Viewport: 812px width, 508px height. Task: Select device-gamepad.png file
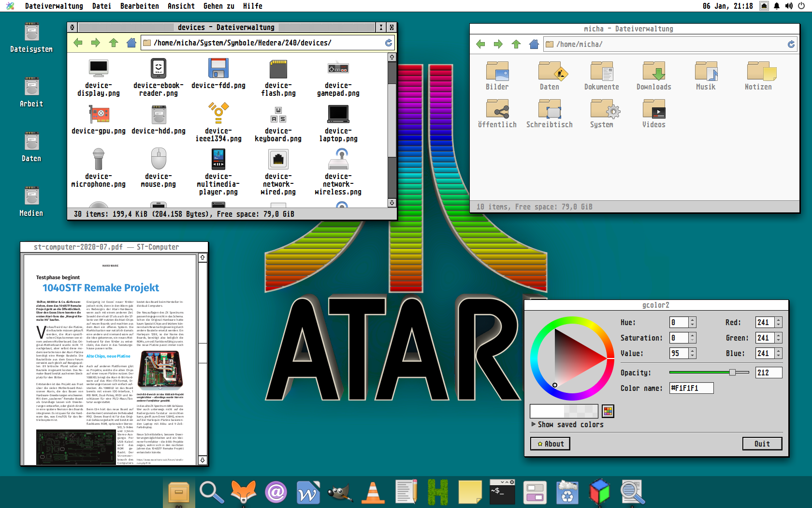point(338,78)
